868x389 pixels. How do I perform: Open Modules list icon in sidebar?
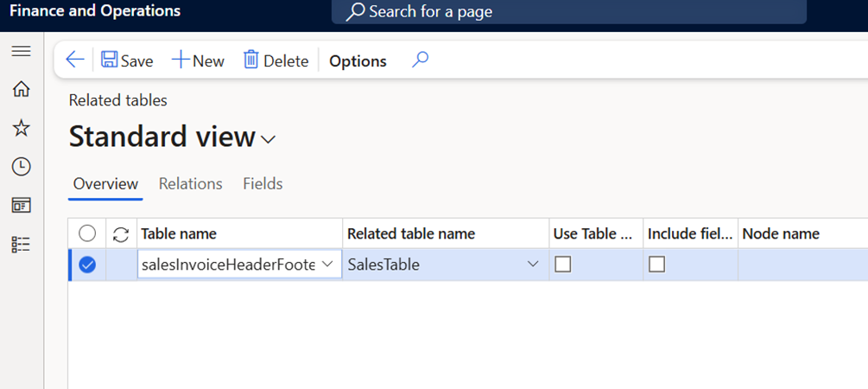[x=21, y=245]
